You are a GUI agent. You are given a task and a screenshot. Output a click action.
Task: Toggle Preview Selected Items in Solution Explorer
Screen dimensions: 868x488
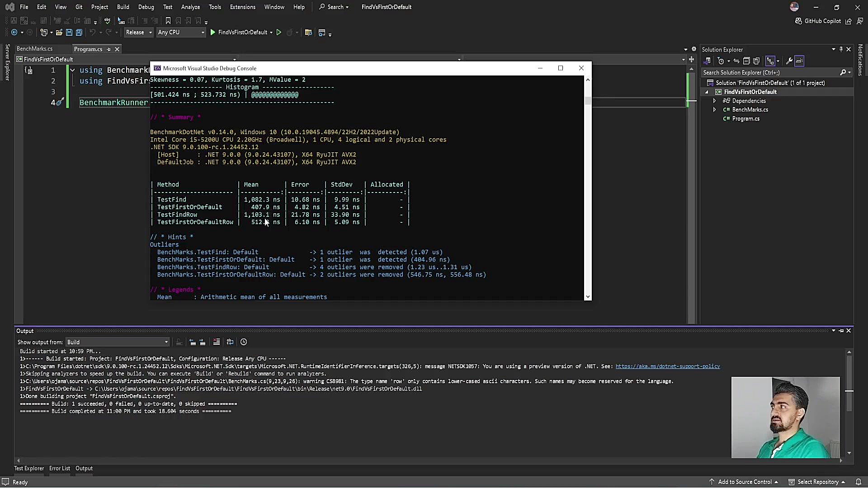(799, 61)
